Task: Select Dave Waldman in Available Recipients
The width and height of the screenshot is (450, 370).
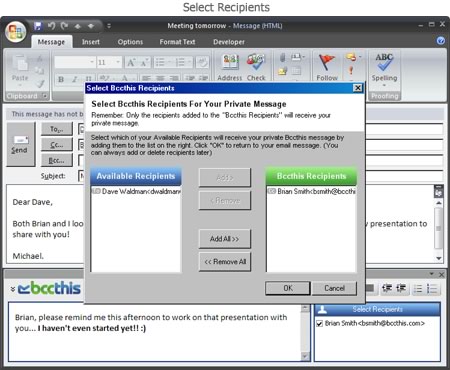Action: click(136, 191)
